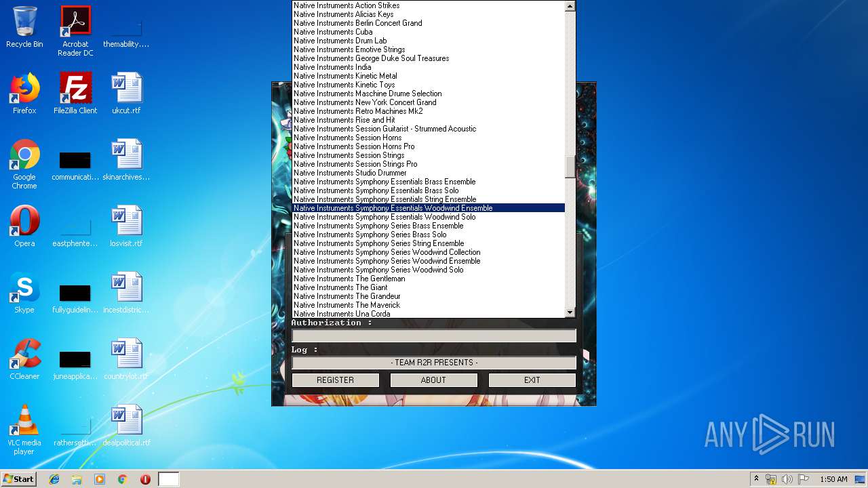Screen dimensions: 868x488
Task: Click the TEAM R2R PRESENTS log field
Action: pos(434,363)
